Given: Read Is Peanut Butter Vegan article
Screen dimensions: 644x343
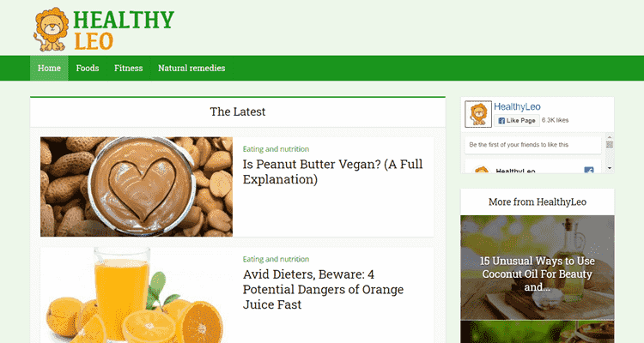Looking at the screenshot, I should (x=332, y=171).
